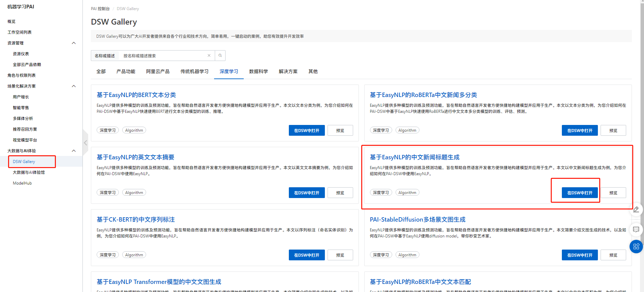
Task: Open 概览 in the sidebar
Action: (11, 22)
